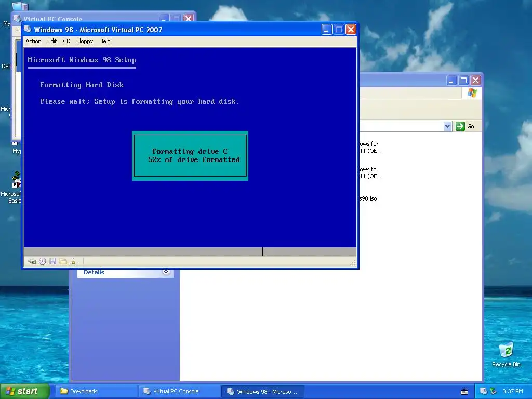
Task: Click the network adapter status icon
Action: [x=73, y=262]
